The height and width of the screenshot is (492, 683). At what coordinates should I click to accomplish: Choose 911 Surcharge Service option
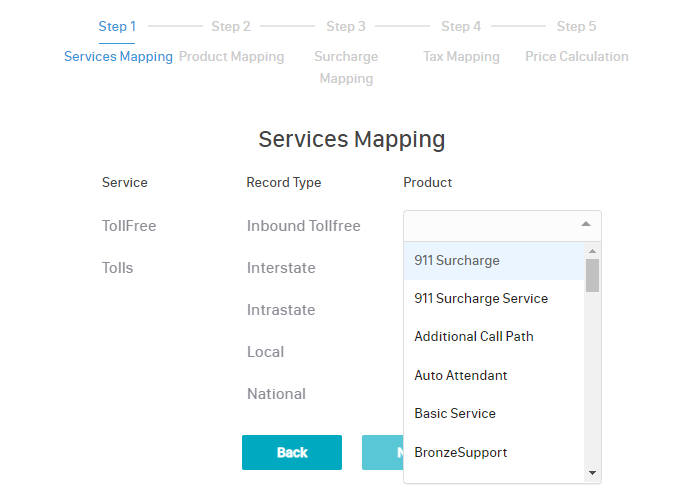tap(481, 298)
